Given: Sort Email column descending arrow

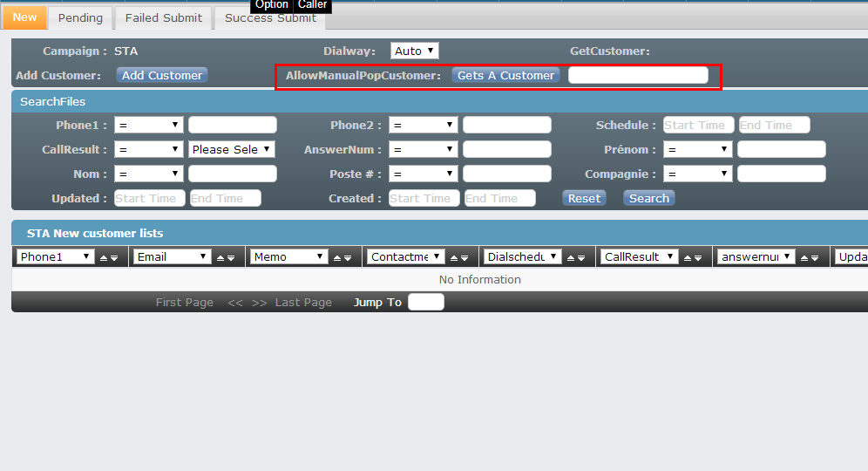Looking at the screenshot, I should pos(231,257).
